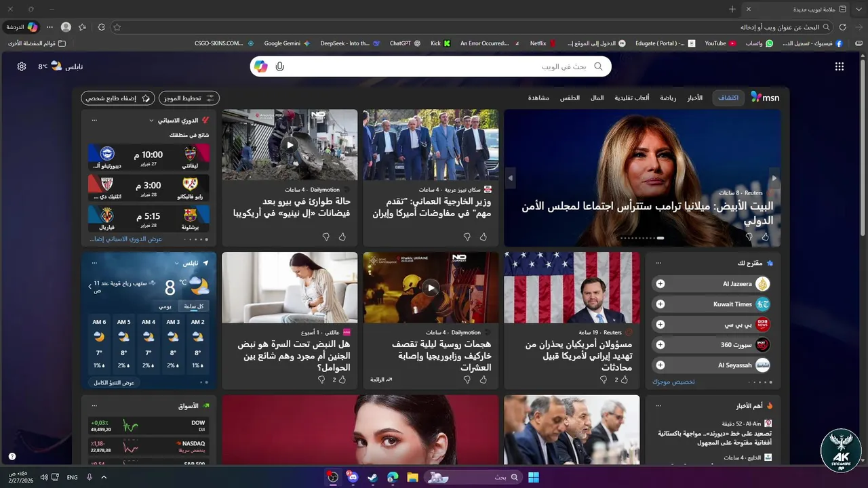This screenshot has height=488, width=868.
Task: Follow Al Jazeera with plus button
Action: pos(660,284)
